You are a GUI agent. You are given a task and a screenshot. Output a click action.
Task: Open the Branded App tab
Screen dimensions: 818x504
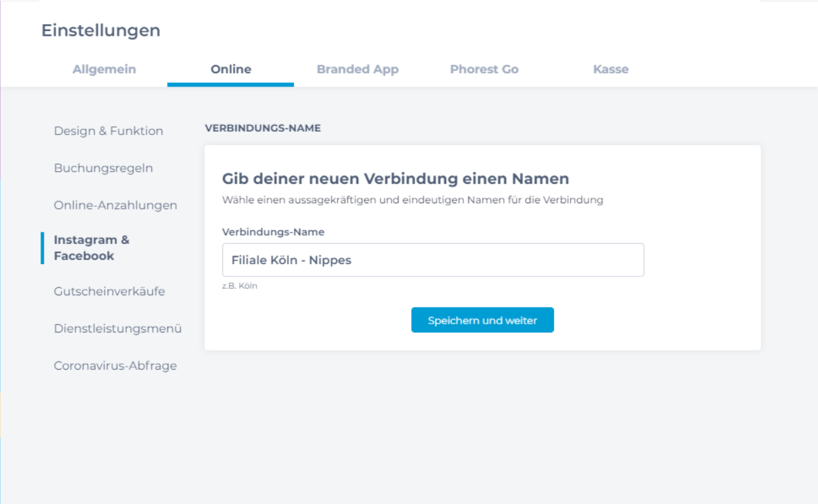tap(357, 69)
